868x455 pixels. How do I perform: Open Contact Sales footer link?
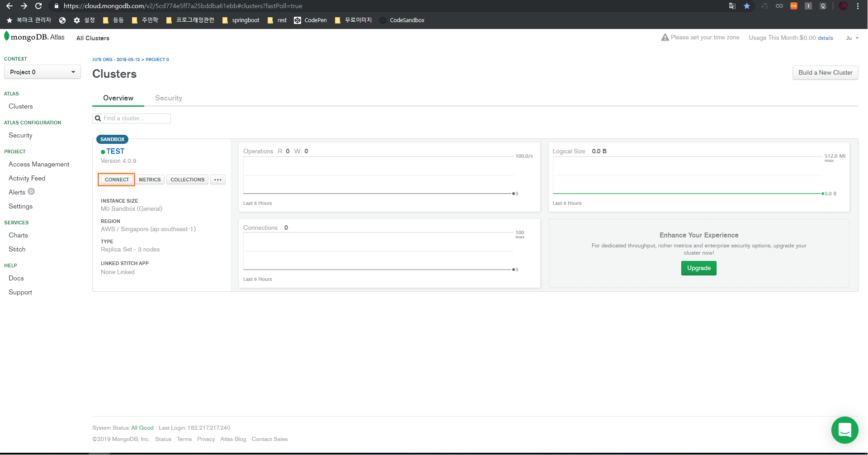click(x=269, y=439)
